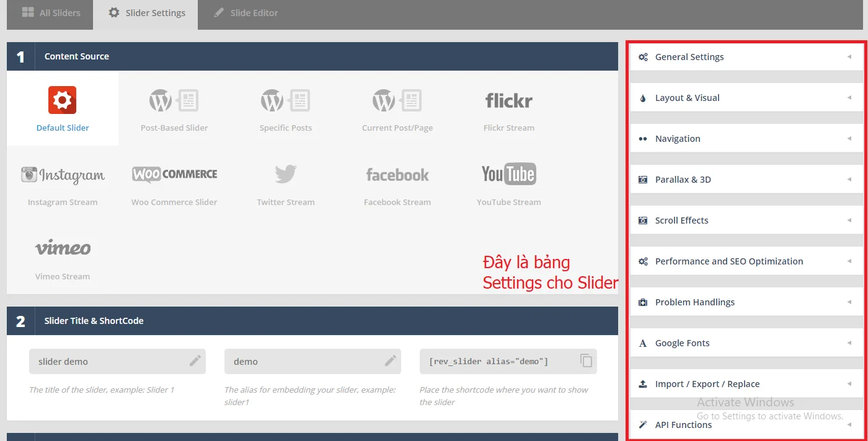868x441 pixels.
Task: Click the Specific Posts label
Action: click(286, 128)
